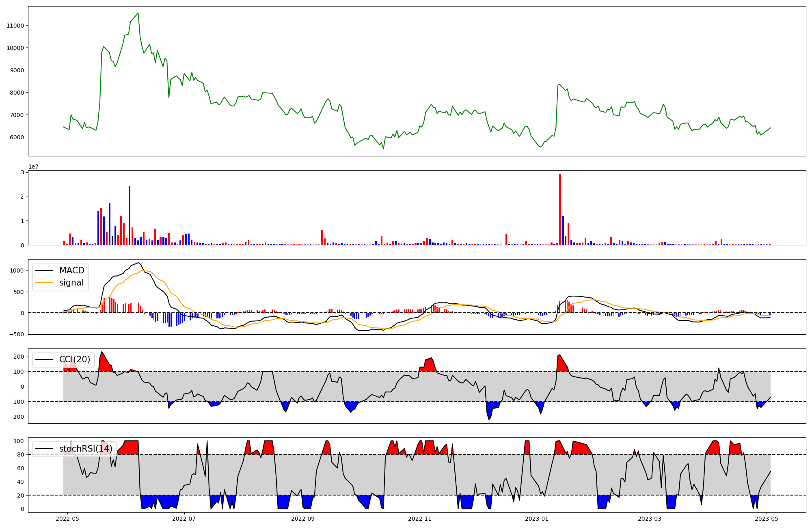This screenshot has height=528, width=812.
Task: Select the 2023-05 date tick label
Action: pyautogui.click(x=767, y=519)
